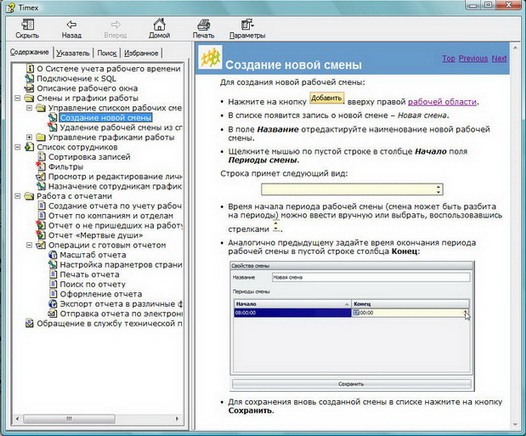Click the Печать (Print) printer icon
This screenshot has height=436, width=526.
(x=204, y=25)
